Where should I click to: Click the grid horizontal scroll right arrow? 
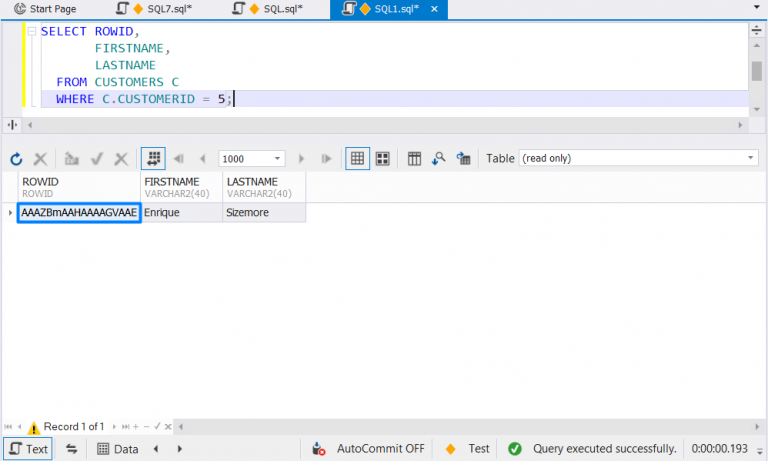(757, 427)
